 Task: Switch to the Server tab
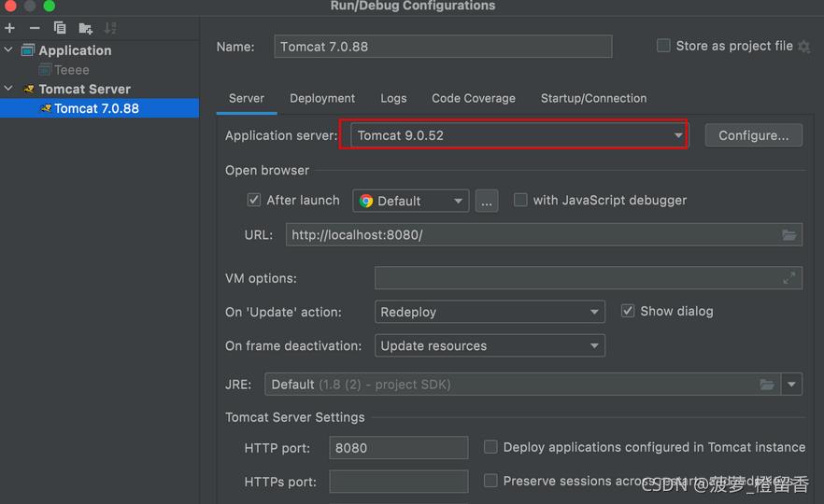pyautogui.click(x=247, y=98)
